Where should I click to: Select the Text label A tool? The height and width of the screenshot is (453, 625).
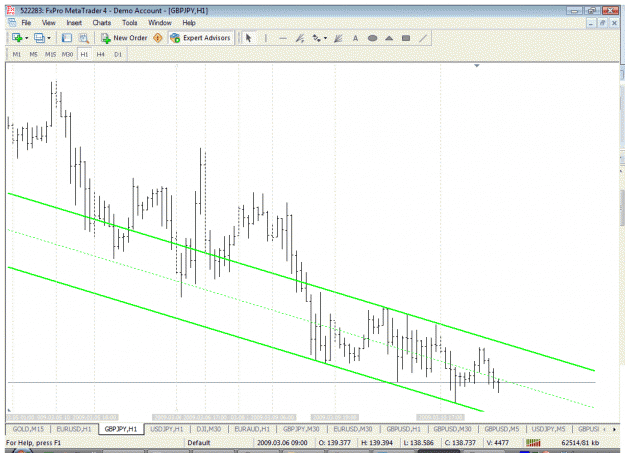pyautogui.click(x=355, y=38)
